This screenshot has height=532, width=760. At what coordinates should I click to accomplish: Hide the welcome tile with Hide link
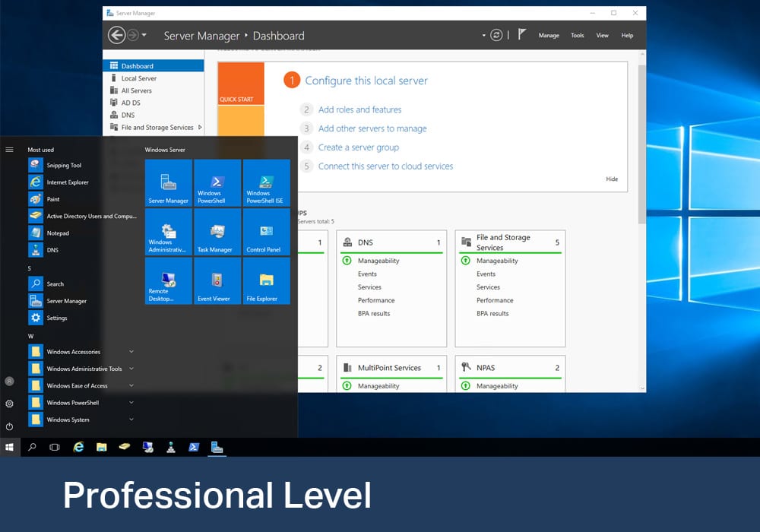612,179
